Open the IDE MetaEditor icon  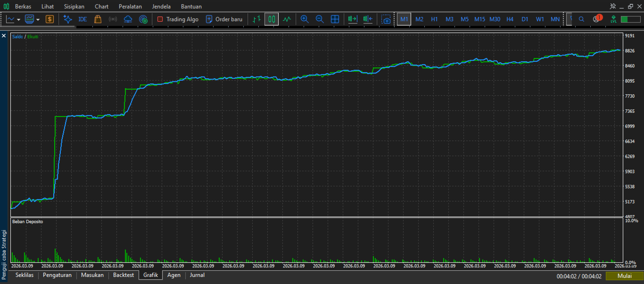tap(83, 19)
